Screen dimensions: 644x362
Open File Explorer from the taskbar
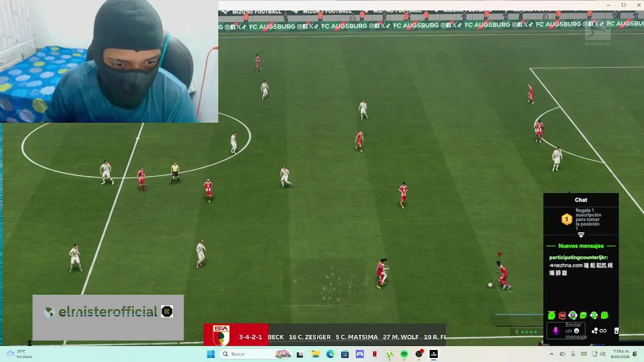(315, 354)
